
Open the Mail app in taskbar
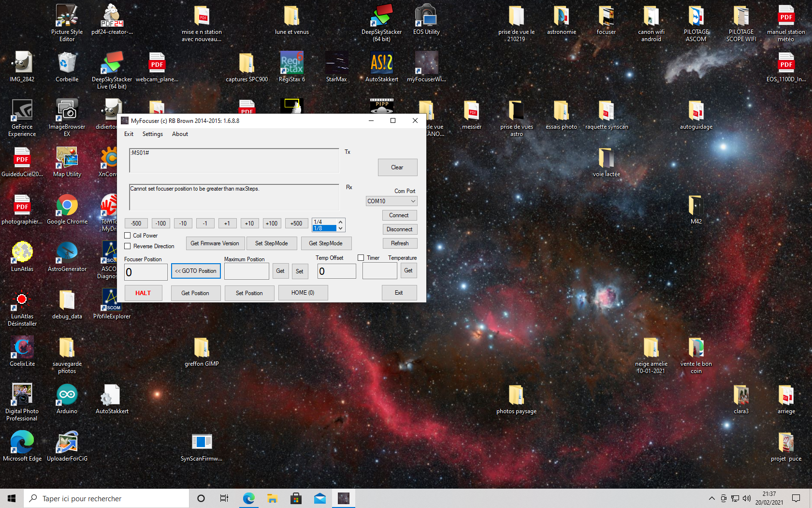click(x=319, y=498)
